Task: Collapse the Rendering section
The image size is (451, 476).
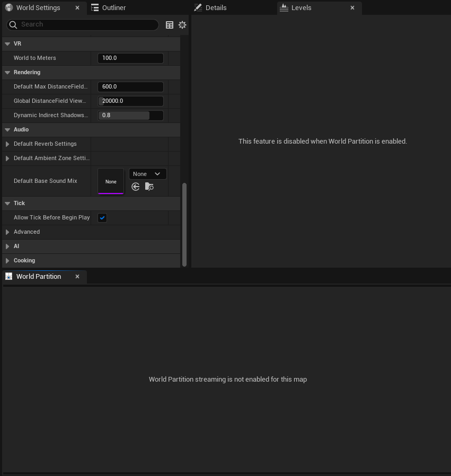Action: tap(7, 72)
